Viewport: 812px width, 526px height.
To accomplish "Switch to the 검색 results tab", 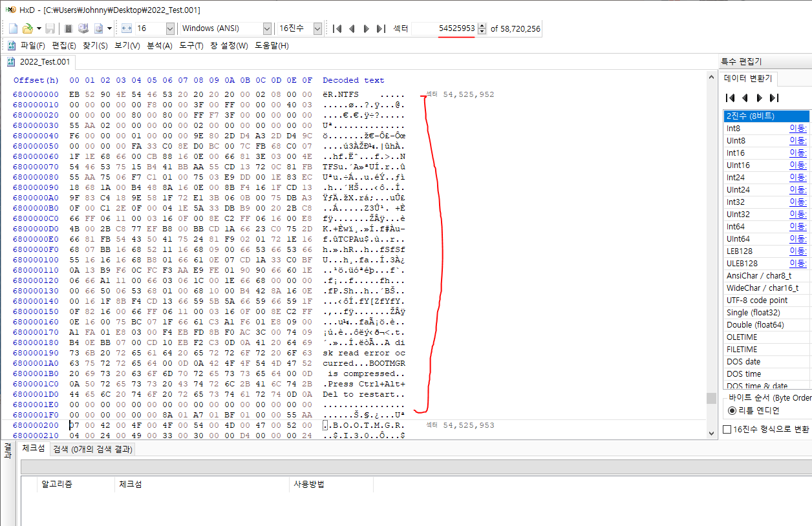I will pyautogui.click(x=92, y=449).
